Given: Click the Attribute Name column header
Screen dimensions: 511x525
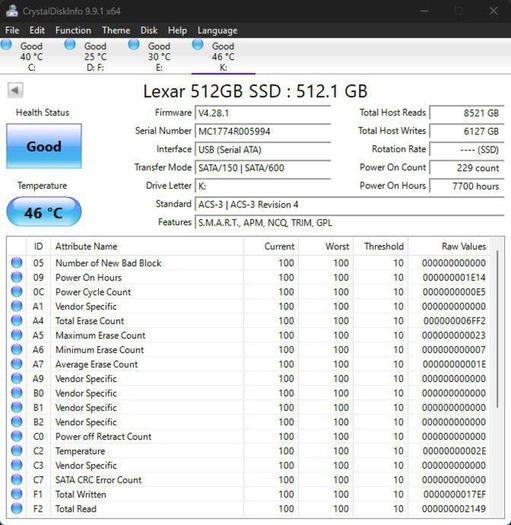Looking at the screenshot, I should point(147,246).
